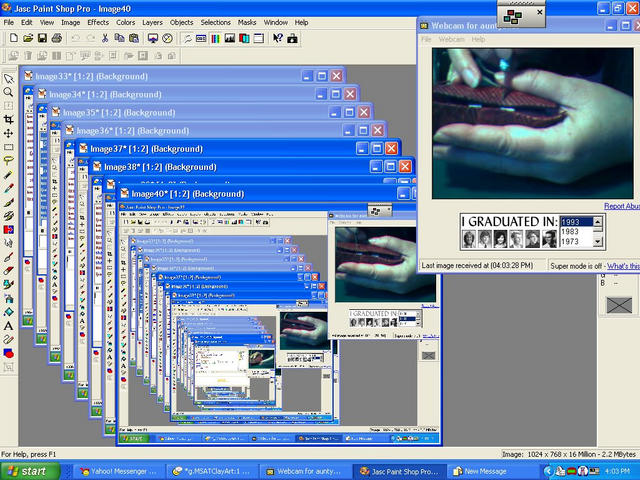Click the Open file folder icon

28,38
